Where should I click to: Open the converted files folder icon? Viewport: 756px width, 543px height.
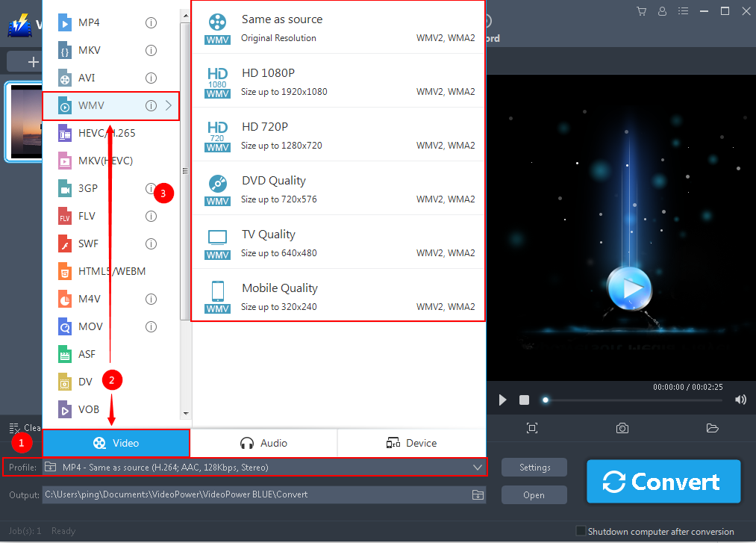(712, 427)
